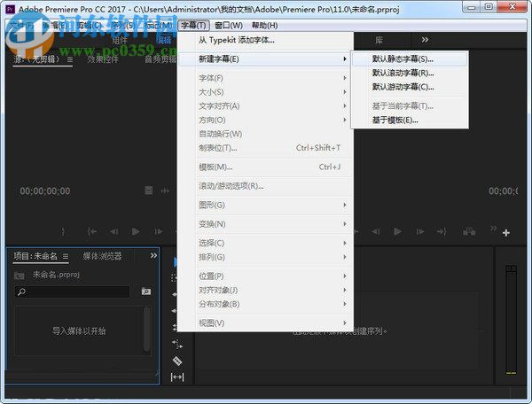Expand the 图形(G) submenu arrow

345,205
